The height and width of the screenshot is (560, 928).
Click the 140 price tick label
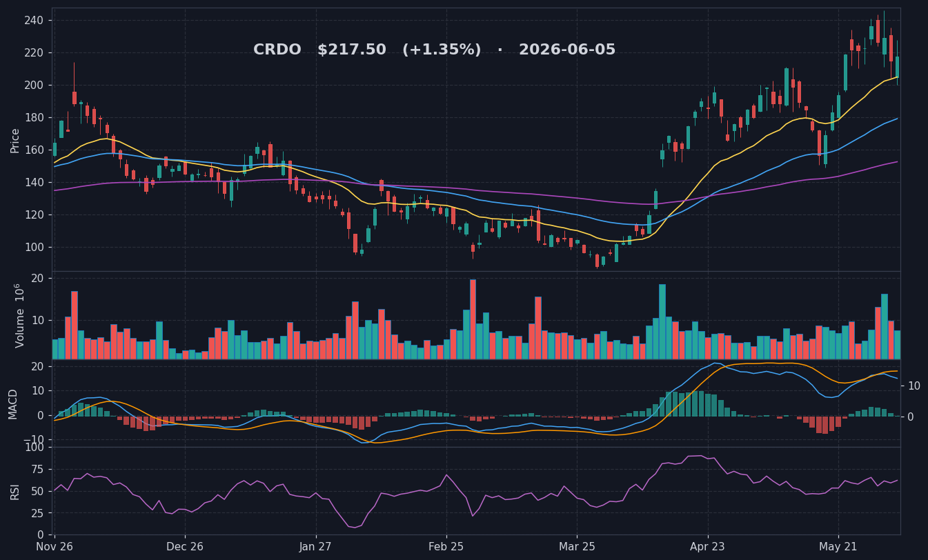click(33, 183)
